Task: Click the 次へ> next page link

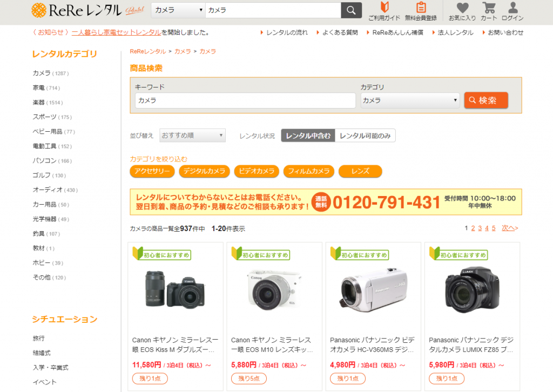Action: [x=510, y=228]
